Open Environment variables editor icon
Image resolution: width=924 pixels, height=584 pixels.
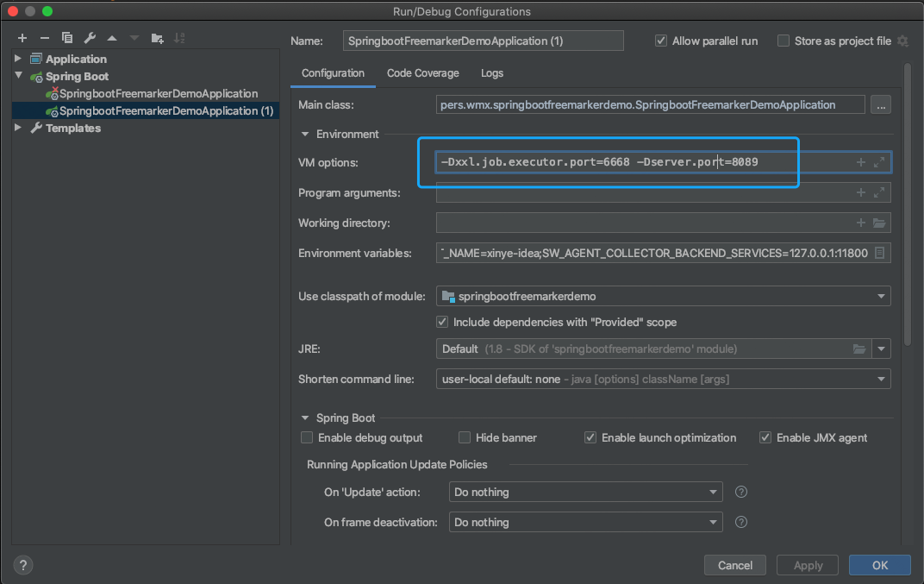tap(879, 253)
